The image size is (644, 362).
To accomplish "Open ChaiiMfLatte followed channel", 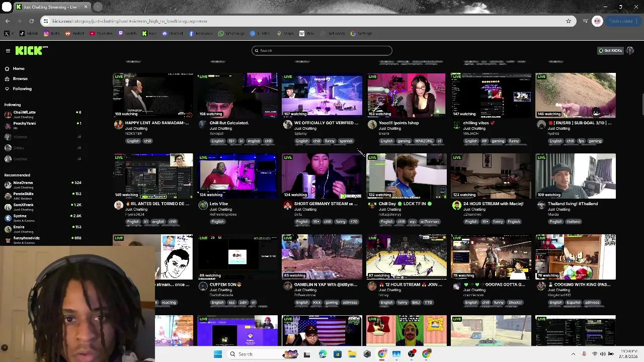I will tap(43, 114).
